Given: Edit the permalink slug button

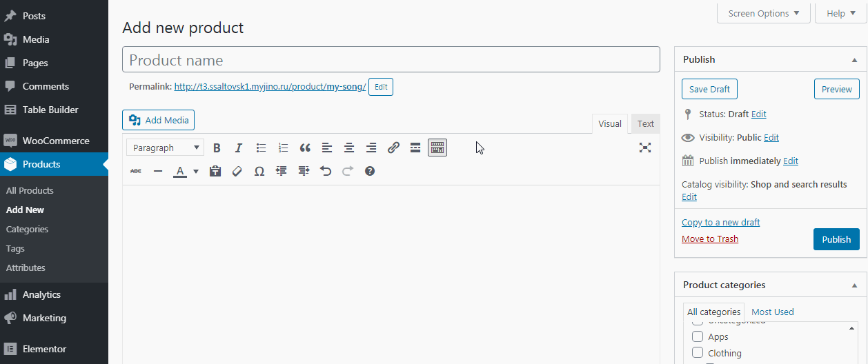Looking at the screenshot, I should [381, 88].
